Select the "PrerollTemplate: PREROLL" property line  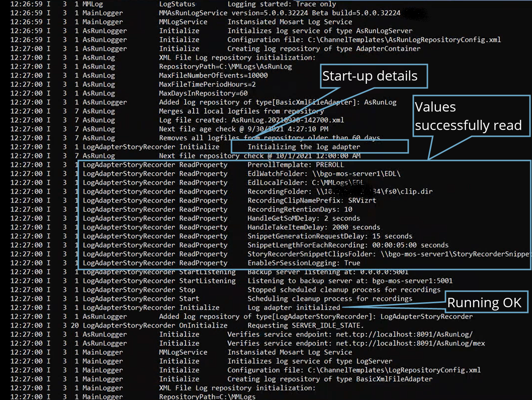pyautogui.click(x=295, y=165)
